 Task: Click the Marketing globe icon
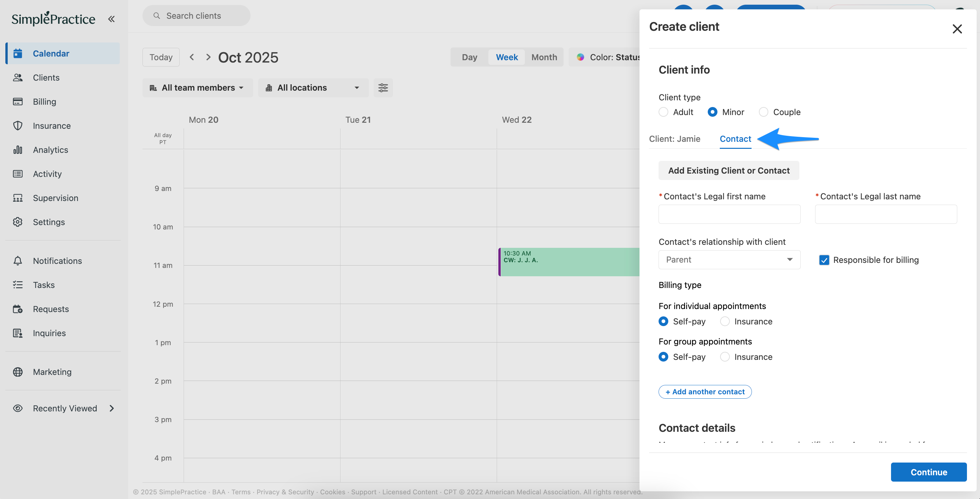point(17,372)
